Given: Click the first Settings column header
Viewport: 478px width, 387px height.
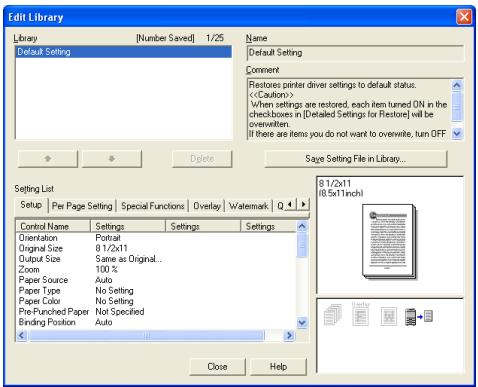Looking at the screenshot, I should (128, 226).
